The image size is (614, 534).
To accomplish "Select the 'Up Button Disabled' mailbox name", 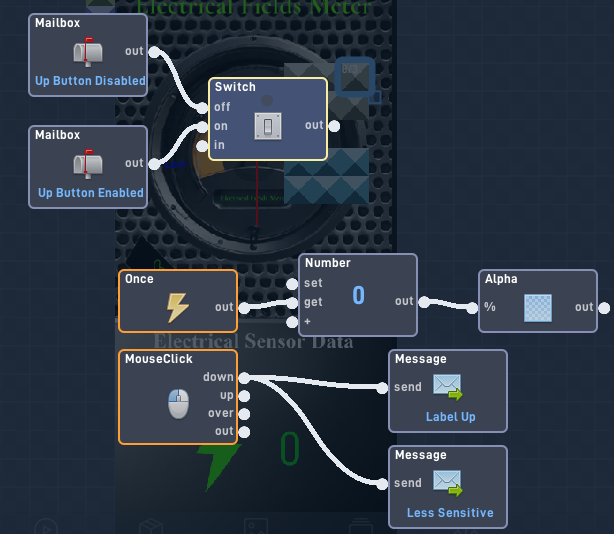I will pos(90,81).
